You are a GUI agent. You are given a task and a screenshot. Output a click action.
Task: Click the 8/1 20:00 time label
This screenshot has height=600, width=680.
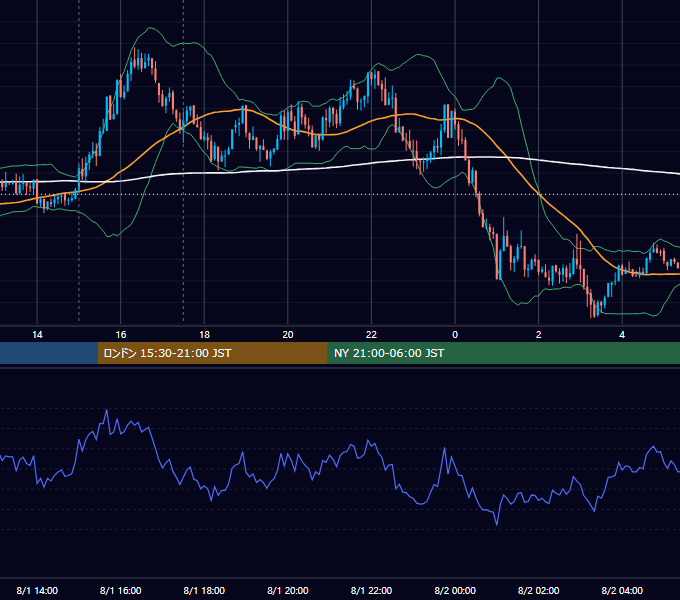288,590
